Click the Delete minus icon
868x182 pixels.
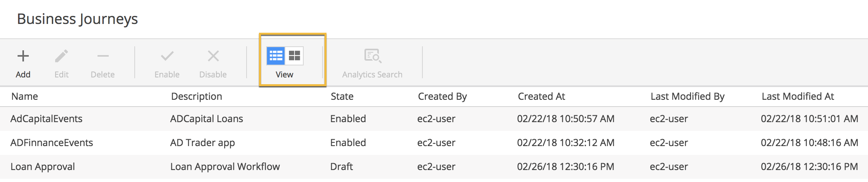point(103,56)
